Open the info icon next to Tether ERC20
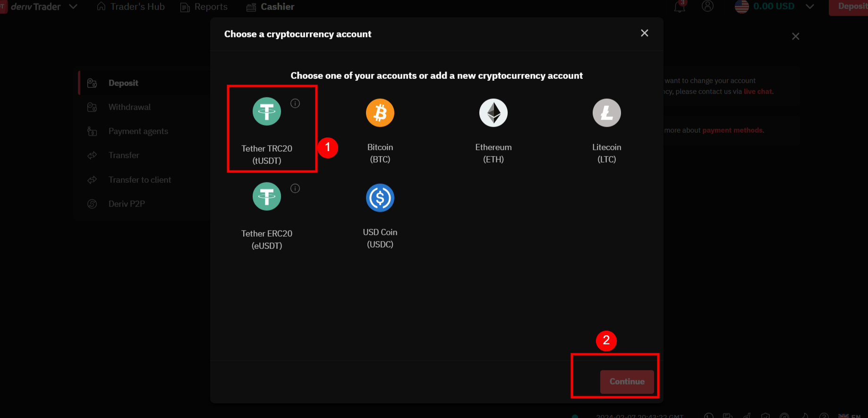The image size is (868, 418). pos(295,188)
